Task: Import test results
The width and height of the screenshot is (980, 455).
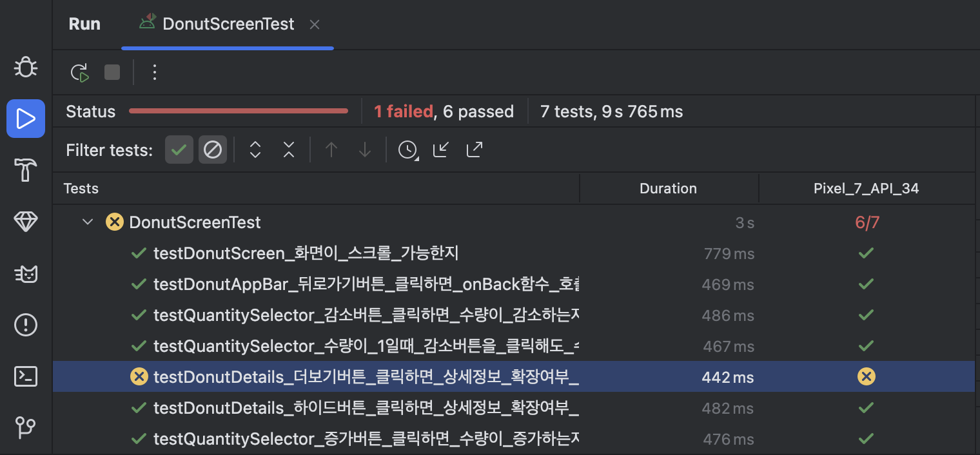Action: click(x=441, y=150)
